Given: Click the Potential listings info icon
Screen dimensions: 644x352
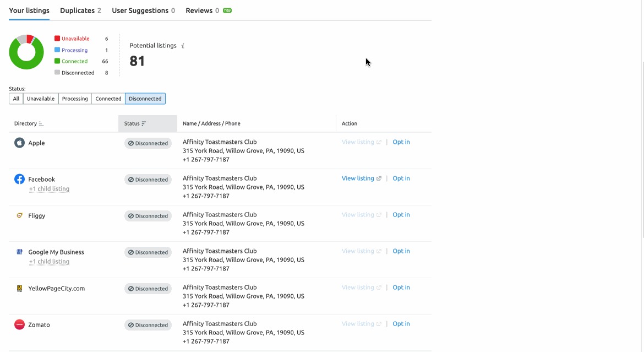Looking at the screenshot, I should [x=183, y=46].
